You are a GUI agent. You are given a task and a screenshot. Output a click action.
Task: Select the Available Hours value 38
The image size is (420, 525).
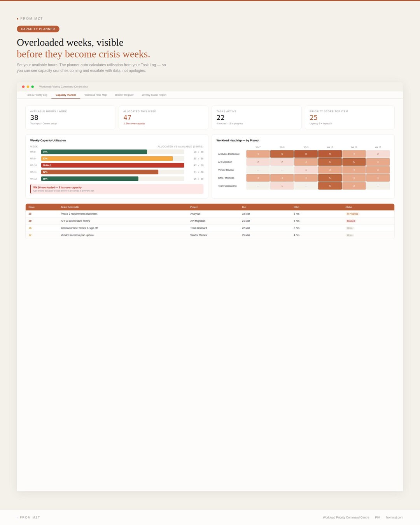[34, 117]
